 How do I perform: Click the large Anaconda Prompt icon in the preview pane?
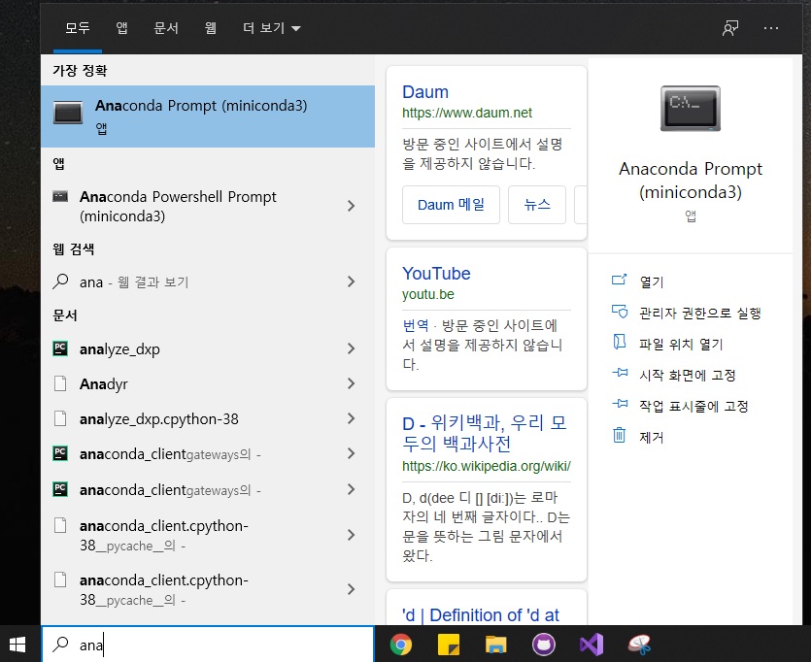(x=691, y=108)
